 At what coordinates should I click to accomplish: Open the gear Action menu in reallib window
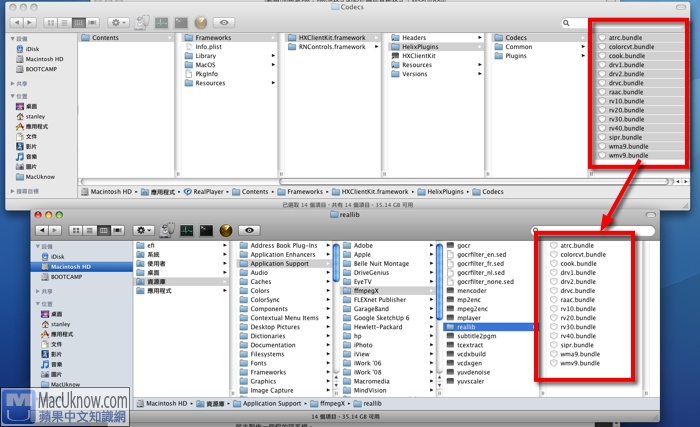click(x=144, y=230)
